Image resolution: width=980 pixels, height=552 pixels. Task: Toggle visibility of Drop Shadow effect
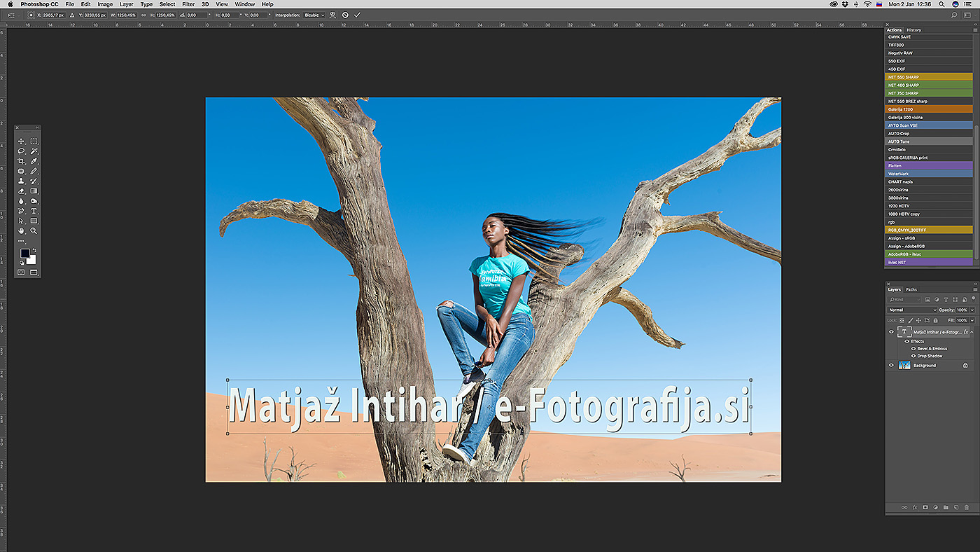pyautogui.click(x=913, y=356)
